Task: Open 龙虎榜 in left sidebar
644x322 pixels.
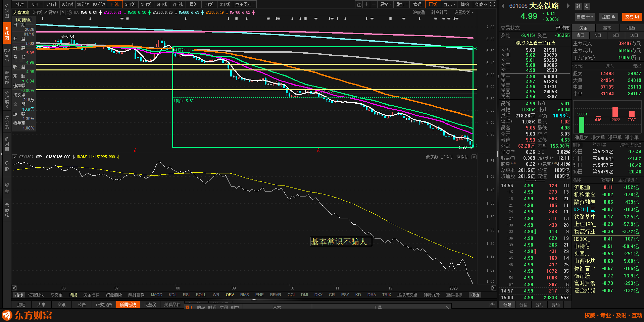Action: [7, 210]
